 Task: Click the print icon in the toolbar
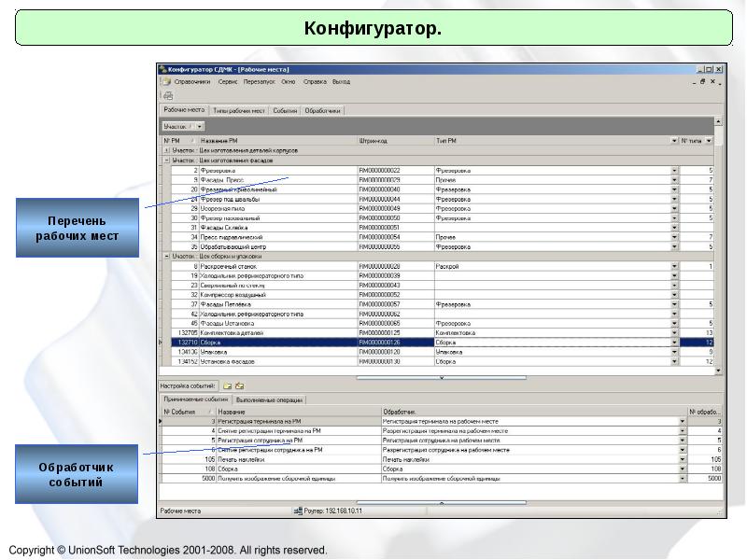pos(168,95)
